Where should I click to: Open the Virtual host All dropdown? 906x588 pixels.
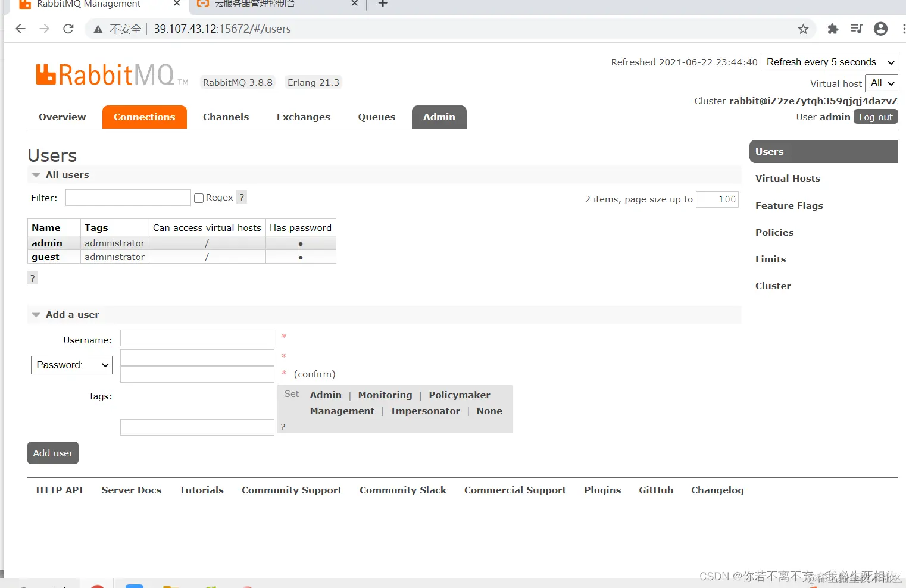(882, 83)
